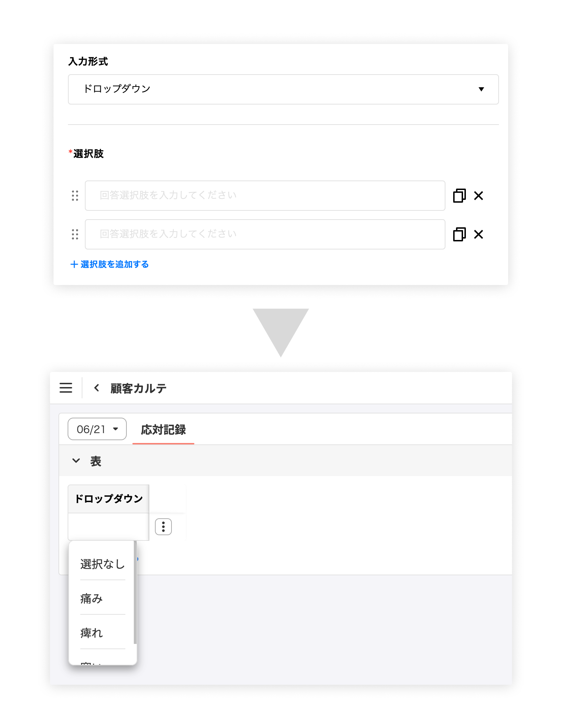Select the 応対記録 tab

[163, 430]
